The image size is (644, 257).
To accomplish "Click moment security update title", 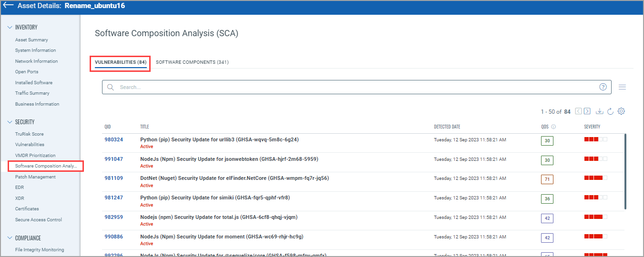I will [x=222, y=237].
